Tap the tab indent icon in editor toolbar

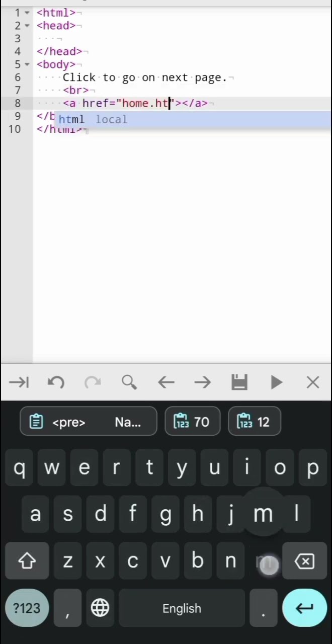(x=19, y=383)
